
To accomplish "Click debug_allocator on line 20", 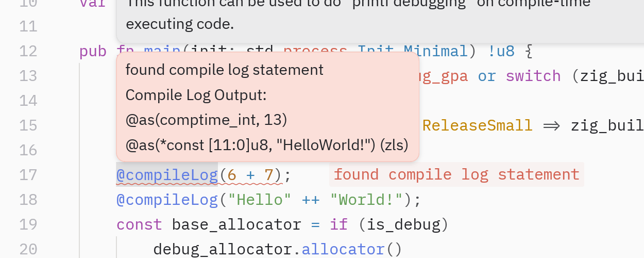I will coord(223,249).
